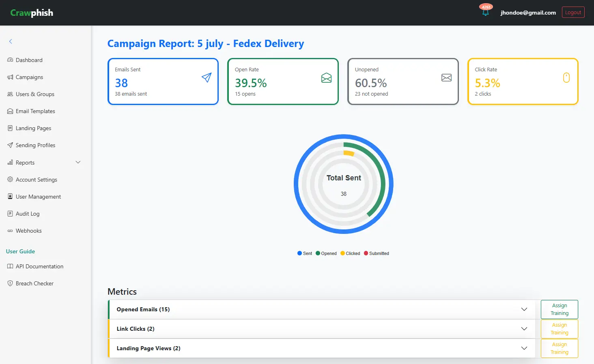
Task: Click the open envelope icon in Open Rate
Action: point(326,78)
